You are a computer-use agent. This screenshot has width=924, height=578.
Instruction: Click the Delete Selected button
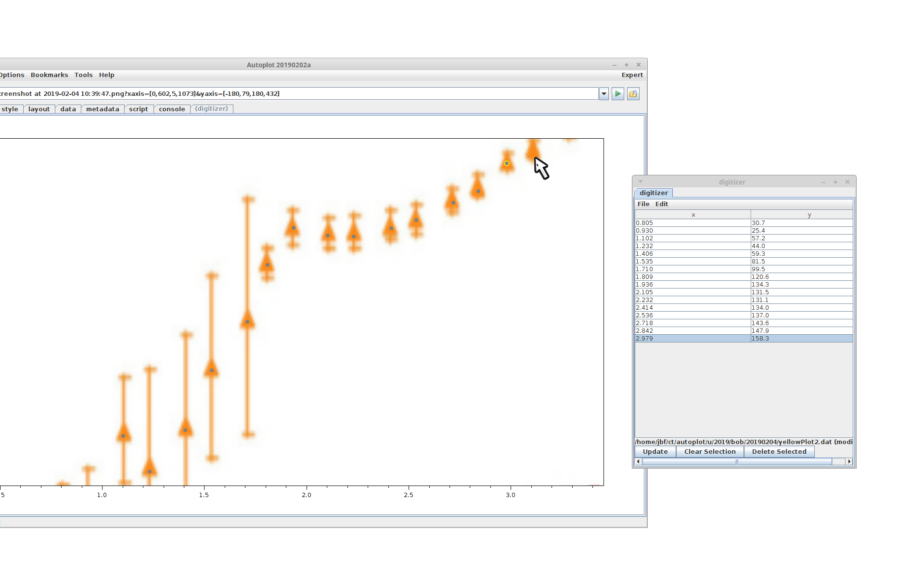[x=779, y=452]
